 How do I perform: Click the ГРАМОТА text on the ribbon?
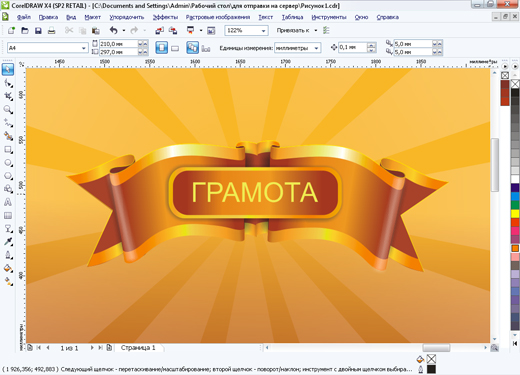(x=255, y=192)
